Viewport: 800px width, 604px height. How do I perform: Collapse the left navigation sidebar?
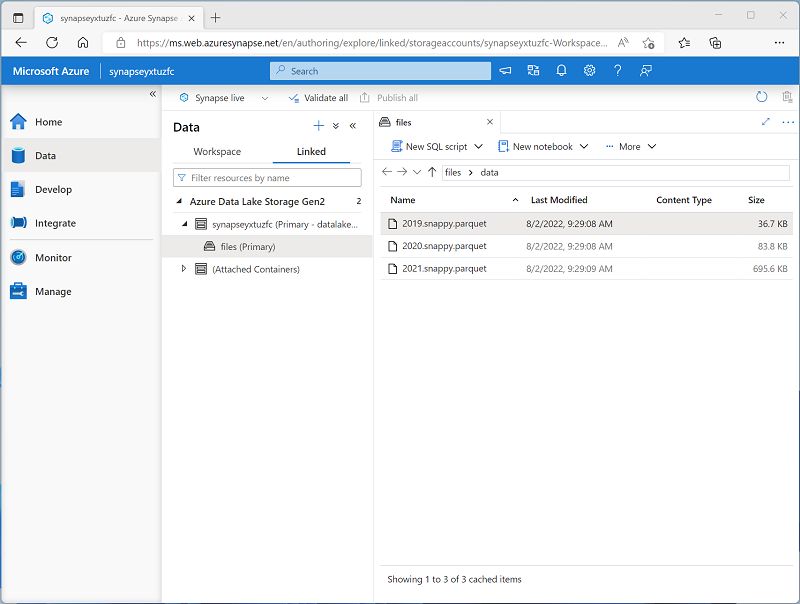tap(153, 94)
